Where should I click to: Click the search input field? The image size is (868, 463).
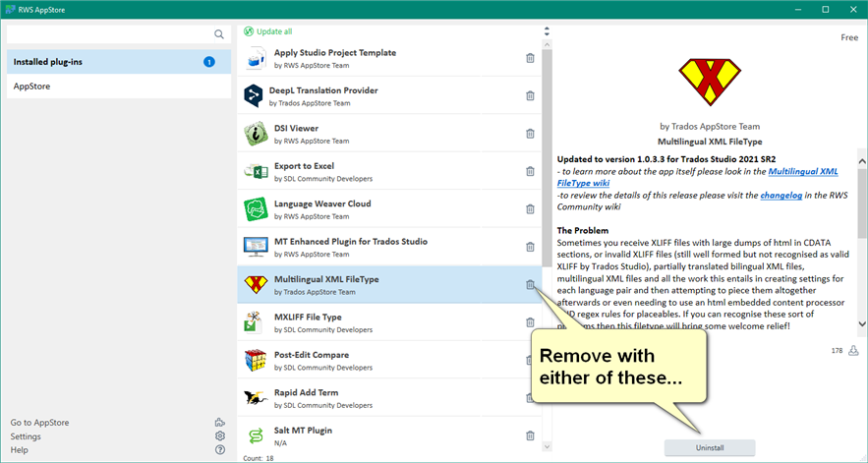(110, 34)
